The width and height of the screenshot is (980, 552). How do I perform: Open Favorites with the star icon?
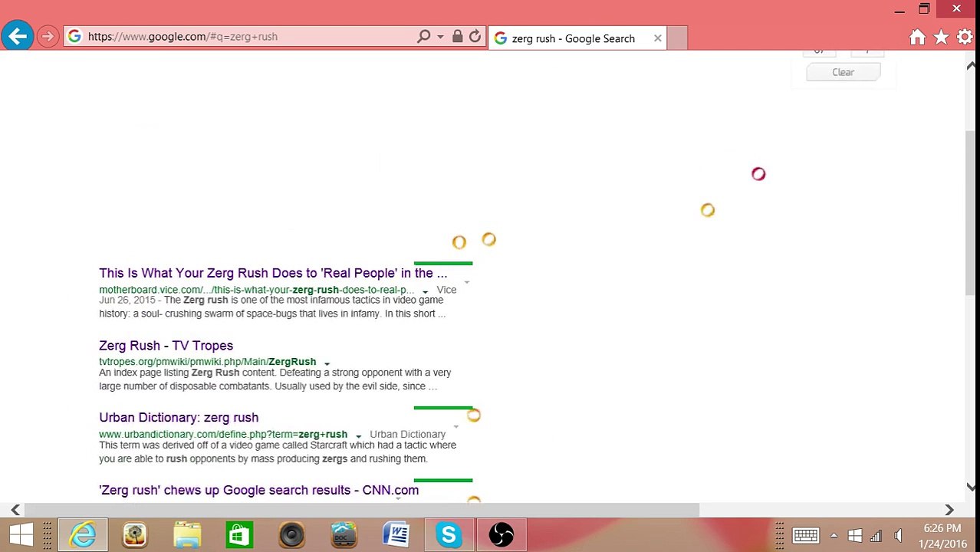[941, 37]
